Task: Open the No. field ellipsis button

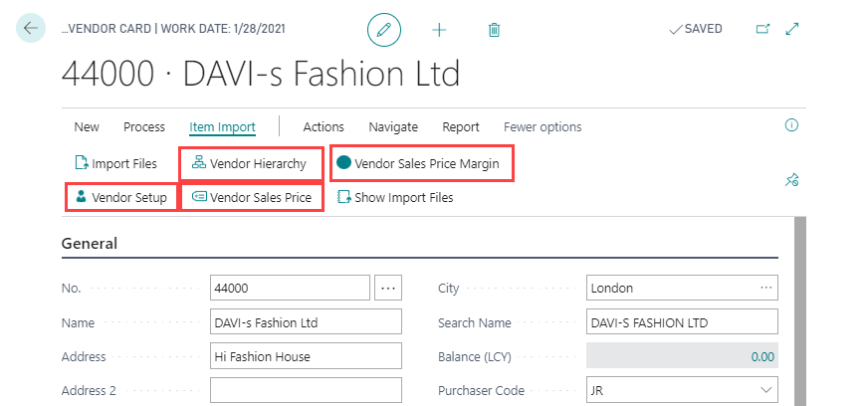Action: click(388, 289)
